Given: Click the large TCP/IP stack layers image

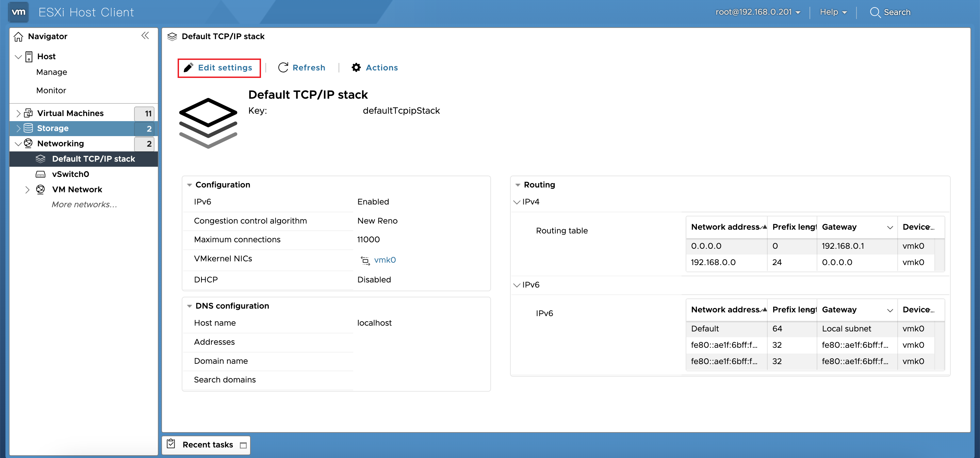Looking at the screenshot, I should click(x=208, y=123).
